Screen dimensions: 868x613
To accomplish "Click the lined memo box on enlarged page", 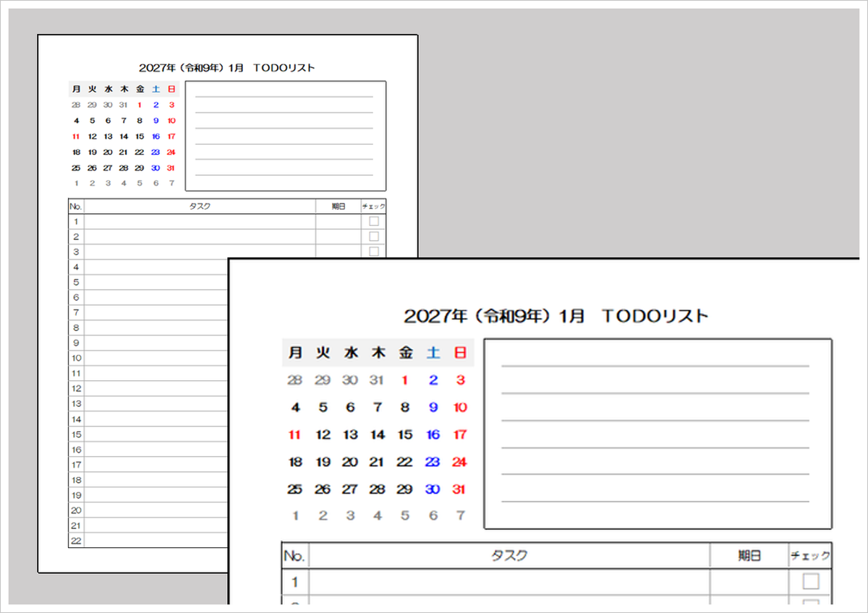I will 658,434.
